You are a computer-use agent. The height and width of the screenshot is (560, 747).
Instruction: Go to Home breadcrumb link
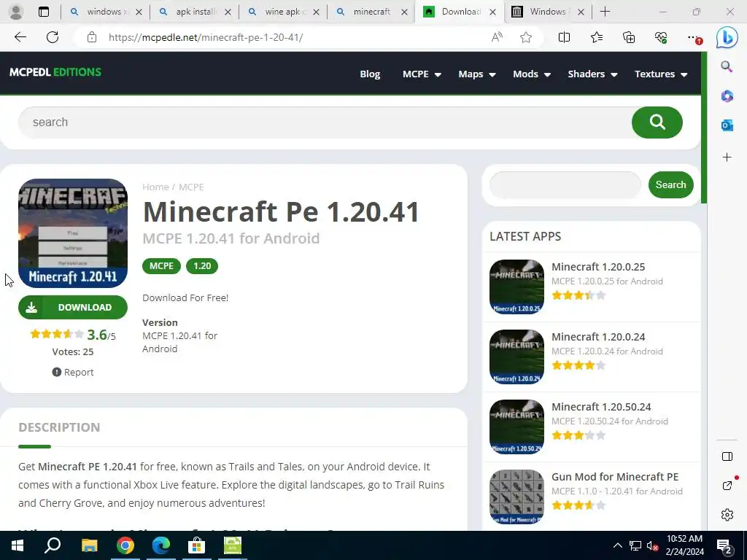(155, 187)
